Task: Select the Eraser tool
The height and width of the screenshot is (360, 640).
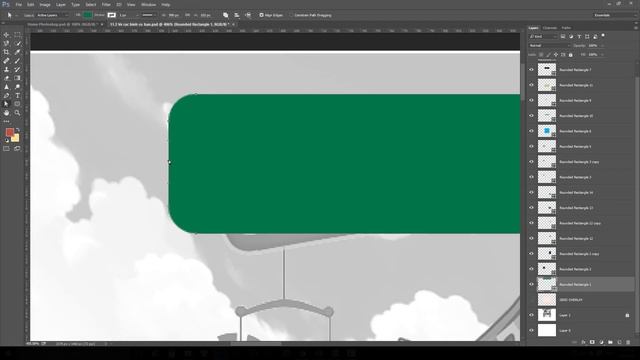Action: point(6,78)
